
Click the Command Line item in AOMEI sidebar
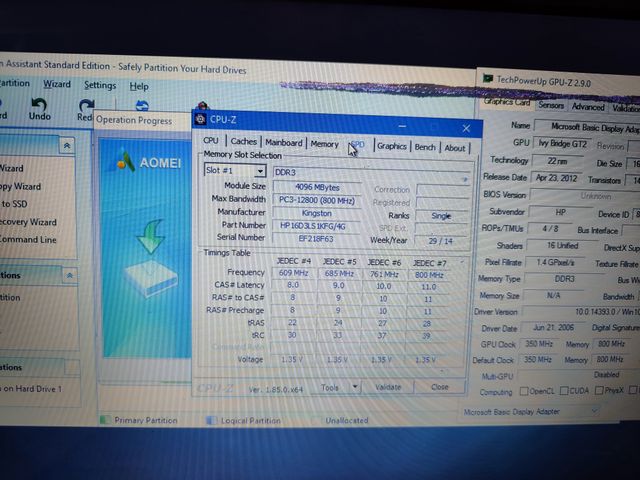click(28, 240)
